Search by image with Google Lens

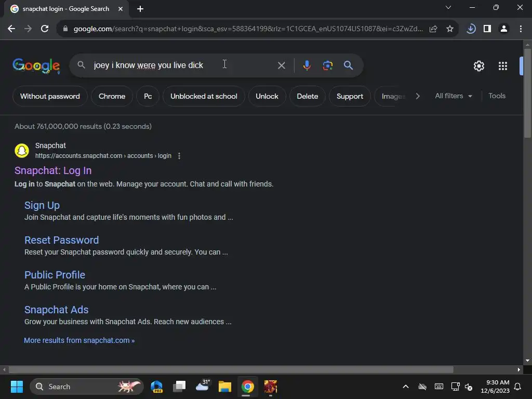click(x=327, y=65)
